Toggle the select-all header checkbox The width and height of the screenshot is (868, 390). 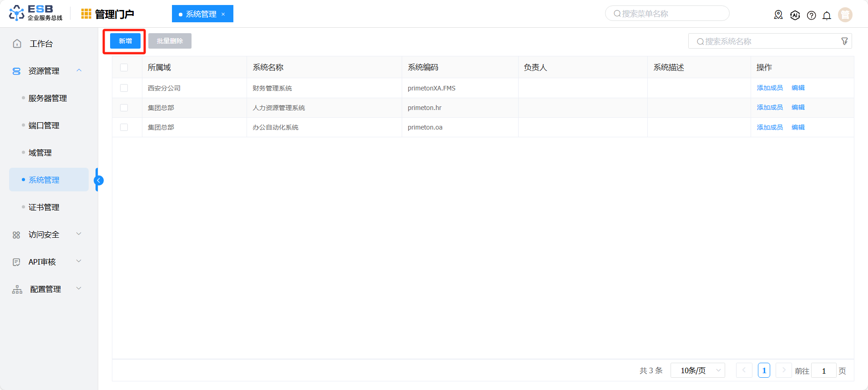[x=124, y=68]
